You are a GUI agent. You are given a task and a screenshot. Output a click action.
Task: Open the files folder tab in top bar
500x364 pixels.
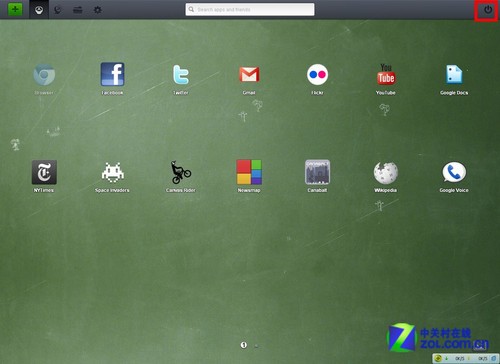78,10
